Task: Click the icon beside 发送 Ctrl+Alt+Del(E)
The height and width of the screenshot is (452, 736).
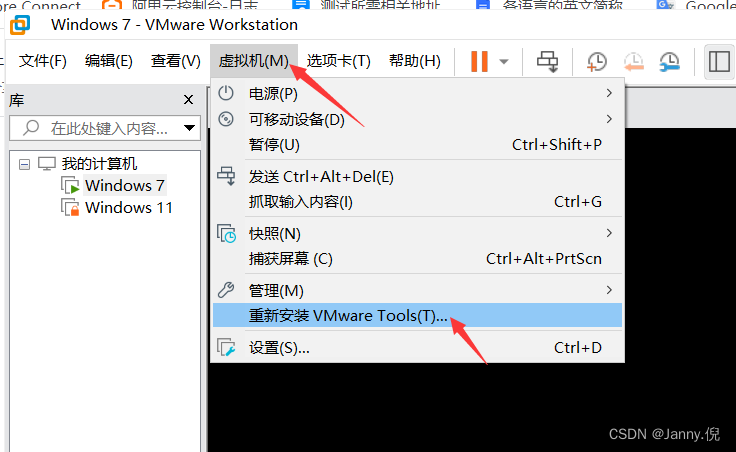Action: click(226, 176)
